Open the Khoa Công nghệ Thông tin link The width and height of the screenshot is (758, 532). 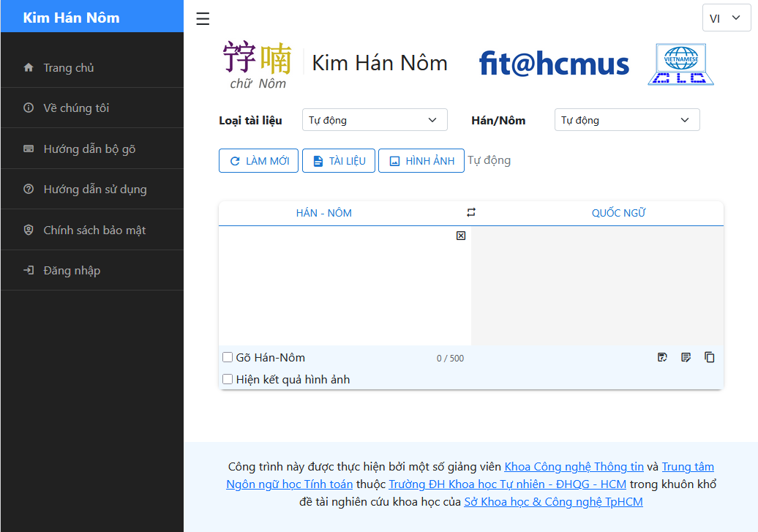coord(574,467)
